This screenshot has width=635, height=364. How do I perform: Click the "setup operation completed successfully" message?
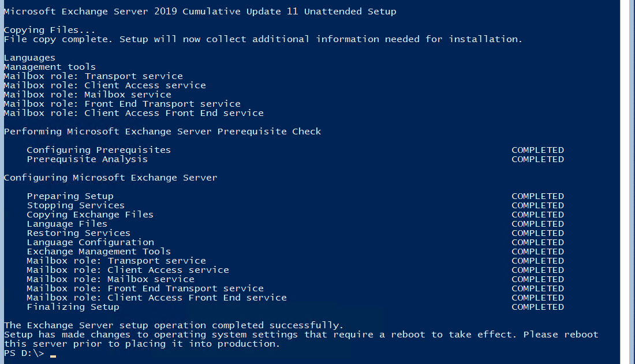pyautogui.click(x=173, y=325)
